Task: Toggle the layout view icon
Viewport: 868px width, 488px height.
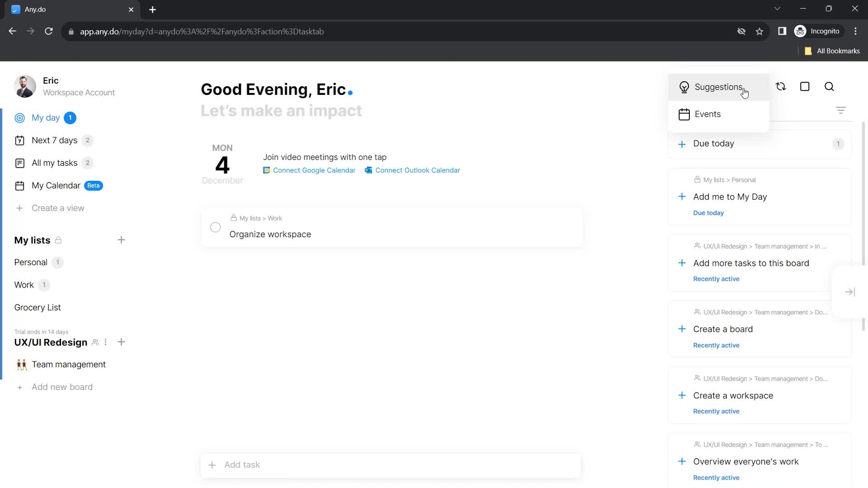Action: click(805, 87)
